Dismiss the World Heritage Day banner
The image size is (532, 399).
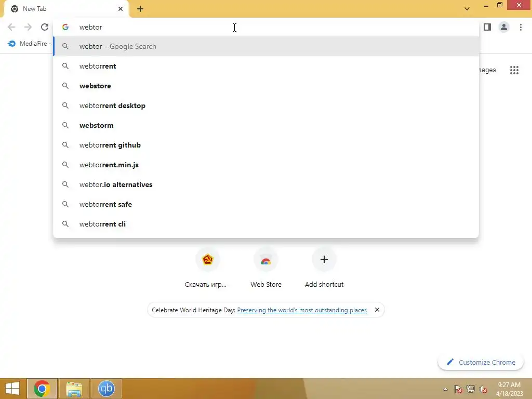pyautogui.click(x=377, y=310)
